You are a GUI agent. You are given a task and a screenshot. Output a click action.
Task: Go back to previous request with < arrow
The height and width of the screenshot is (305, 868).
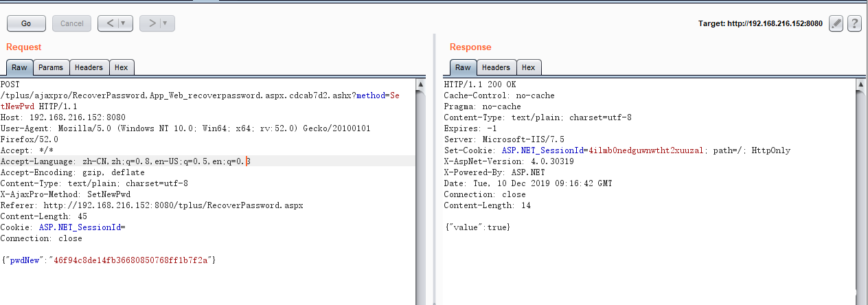tap(109, 23)
